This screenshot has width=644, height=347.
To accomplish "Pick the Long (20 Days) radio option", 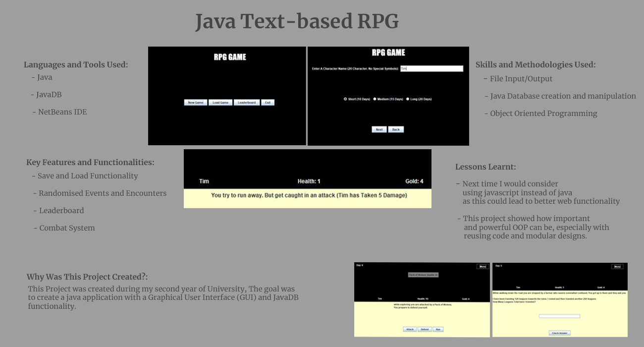I will 408,99.
